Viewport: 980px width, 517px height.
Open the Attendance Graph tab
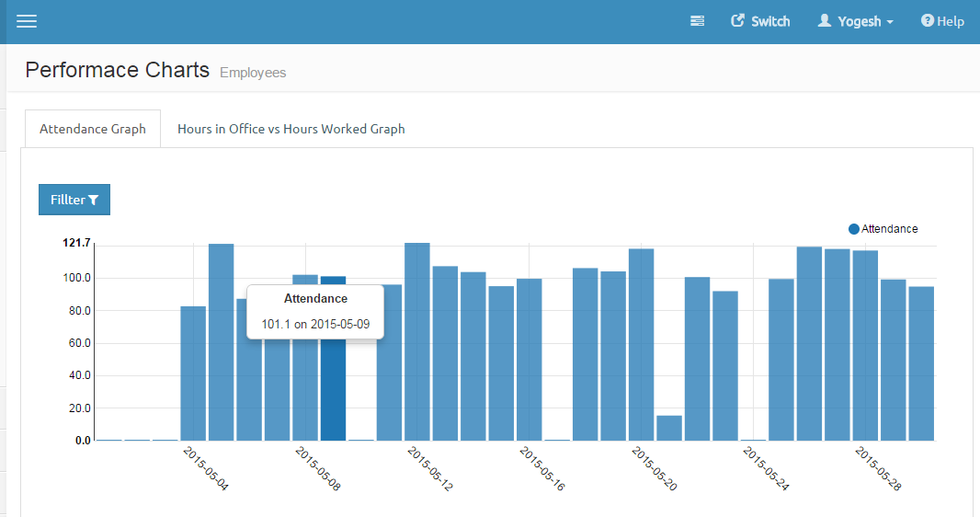tap(92, 129)
